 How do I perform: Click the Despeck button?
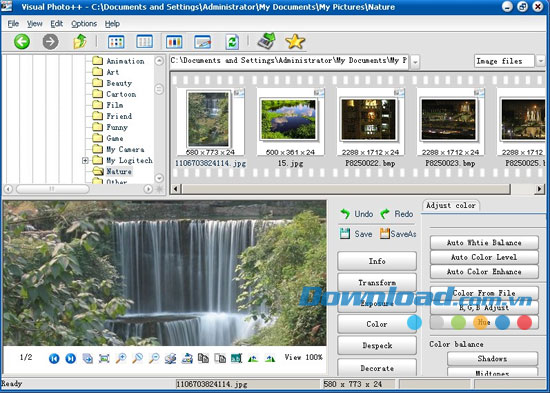(377, 346)
